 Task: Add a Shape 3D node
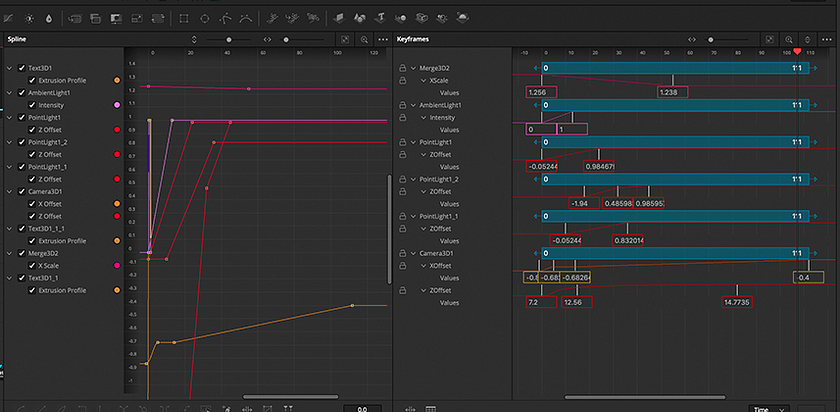(x=359, y=19)
